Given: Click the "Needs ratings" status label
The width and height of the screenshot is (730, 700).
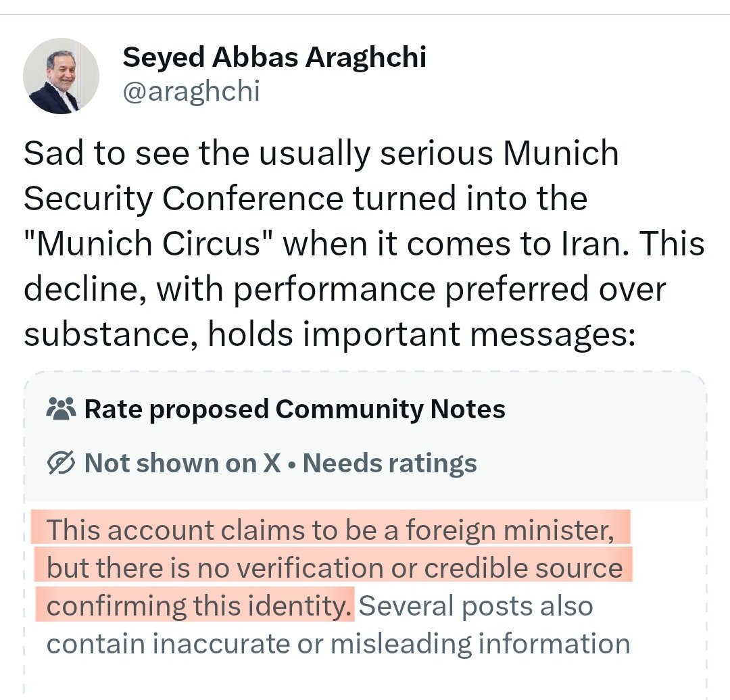Looking at the screenshot, I should pos(390,464).
